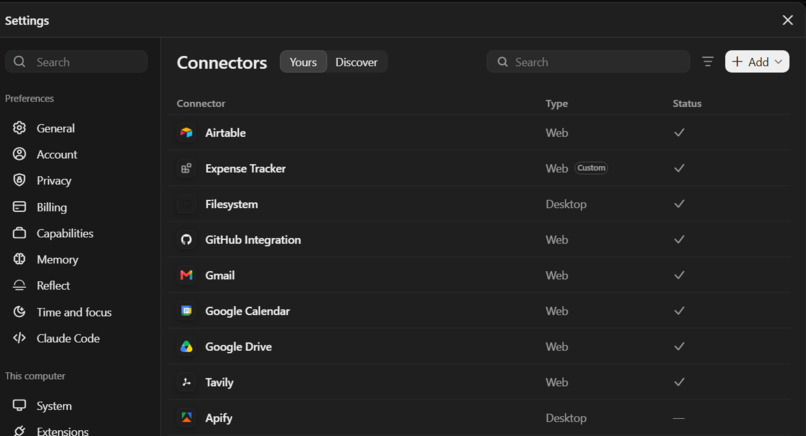
Task: Select the Filesystem connector row
Action: pos(479,204)
